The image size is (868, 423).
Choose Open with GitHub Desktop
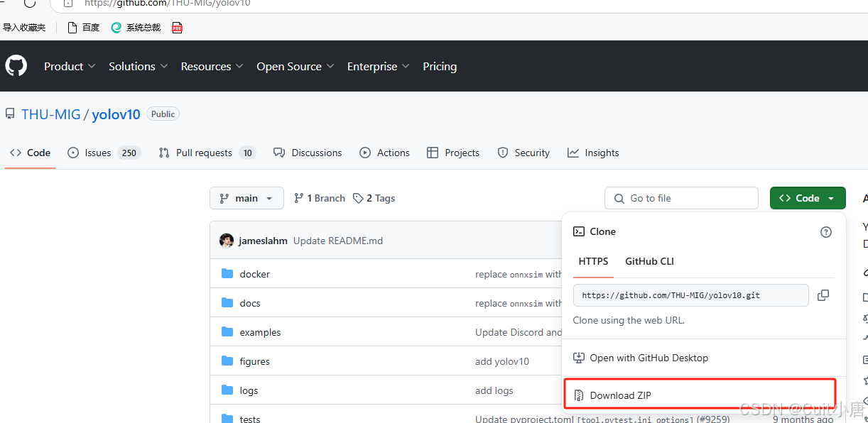(641, 358)
